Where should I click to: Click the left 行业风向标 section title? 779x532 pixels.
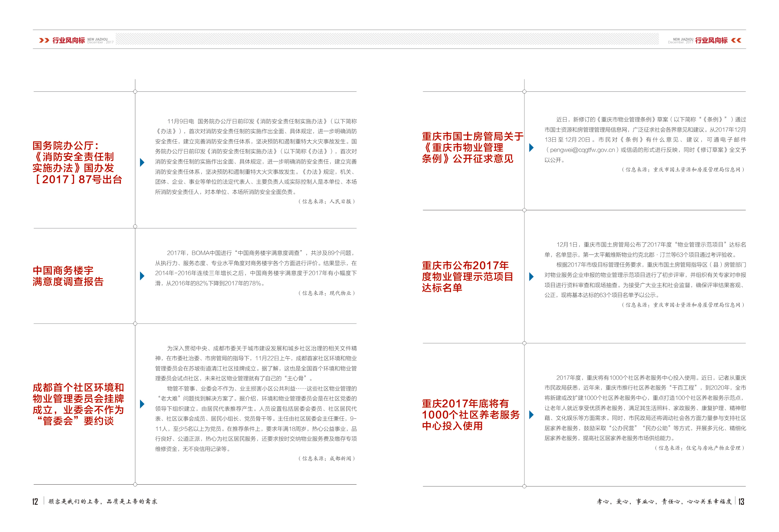69,41
